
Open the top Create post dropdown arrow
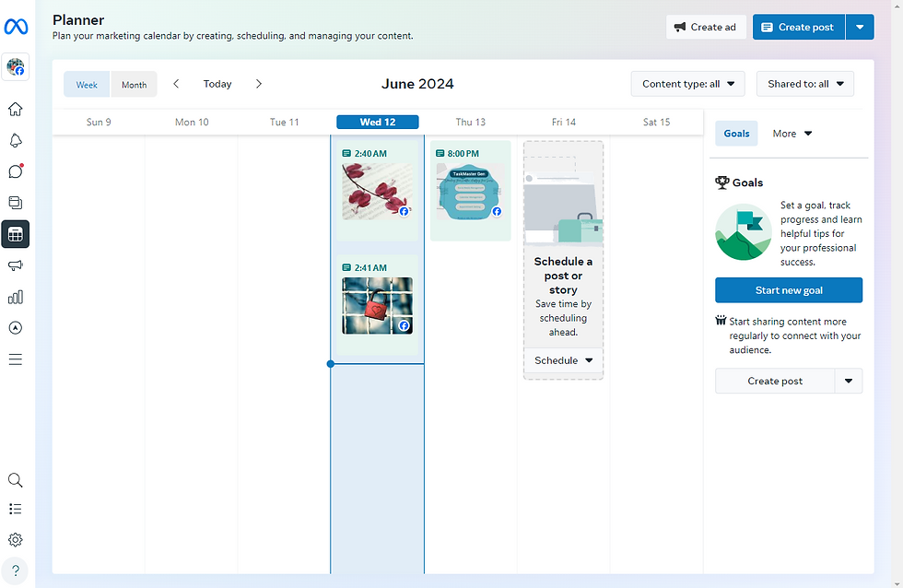pos(860,27)
